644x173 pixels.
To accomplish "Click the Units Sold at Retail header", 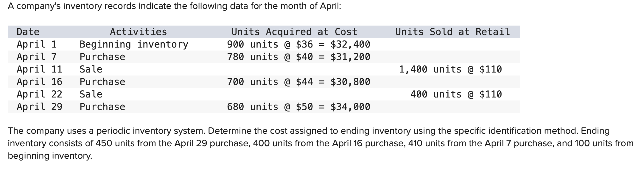I will coord(452,32).
